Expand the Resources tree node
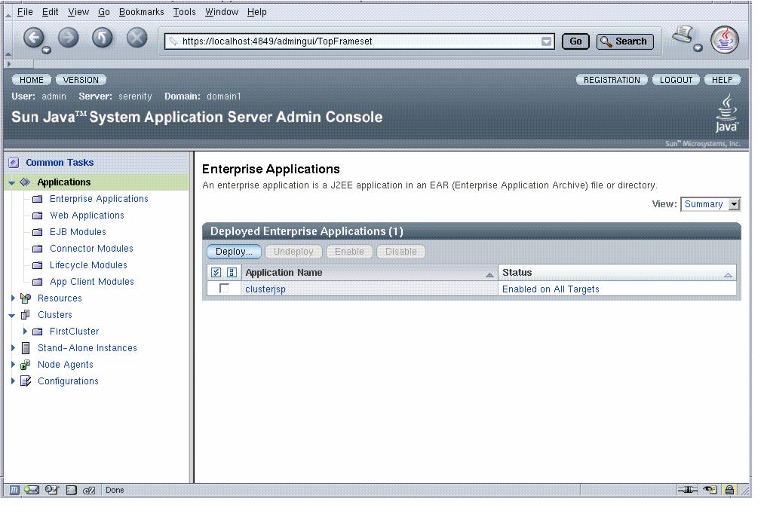The height and width of the screenshot is (532, 767). coord(14,298)
